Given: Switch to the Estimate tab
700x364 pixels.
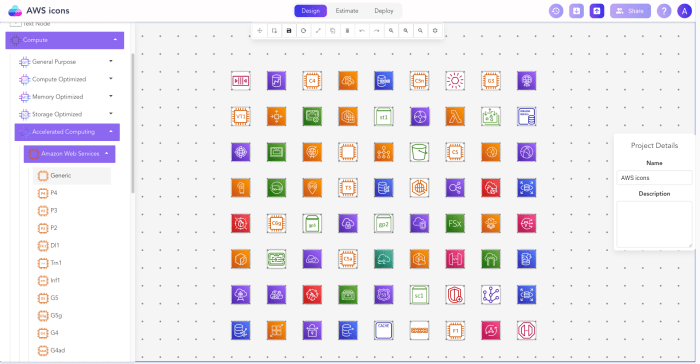Looking at the screenshot, I should tap(347, 11).
